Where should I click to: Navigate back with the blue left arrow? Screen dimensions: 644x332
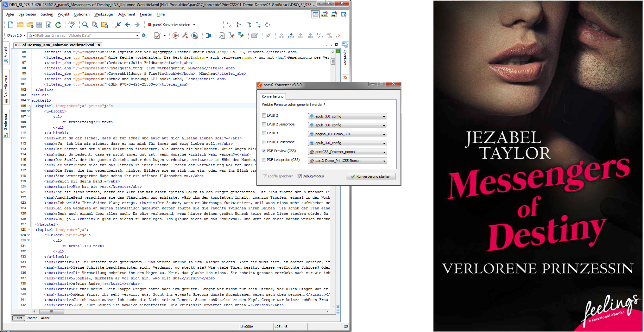(128, 25)
